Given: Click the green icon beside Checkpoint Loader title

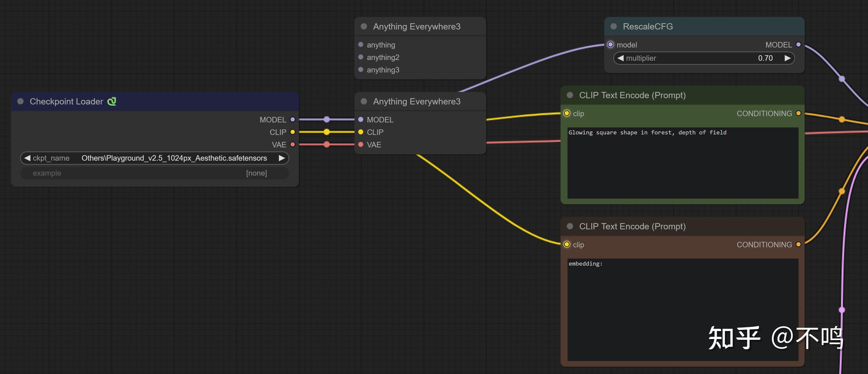Looking at the screenshot, I should coord(112,101).
